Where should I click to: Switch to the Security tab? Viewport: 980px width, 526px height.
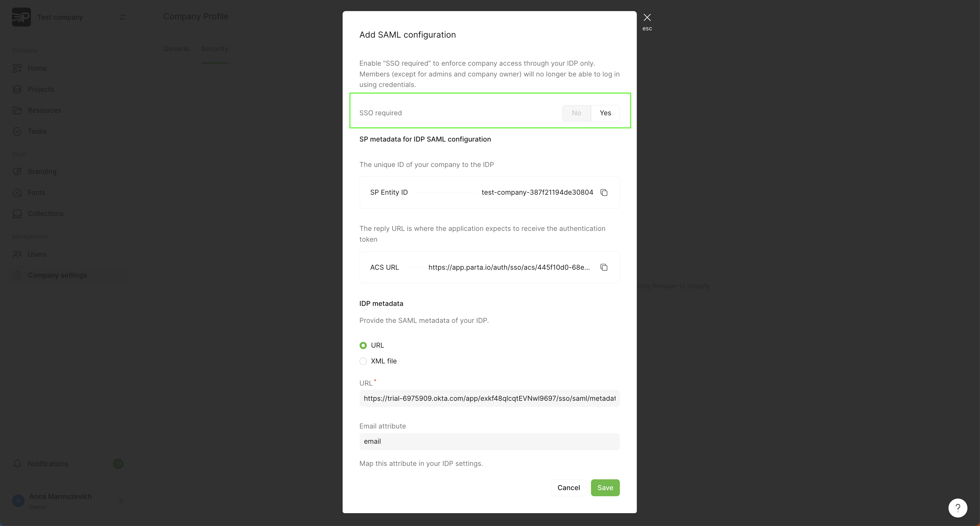pyautogui.click(x=215, y=49)
